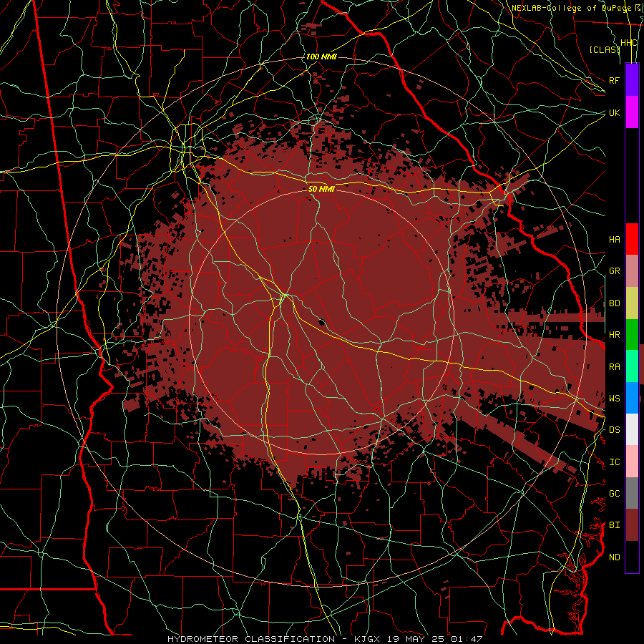Click the HHC product code label
This screenshot has width=644, height=644.
pos(629,43)
